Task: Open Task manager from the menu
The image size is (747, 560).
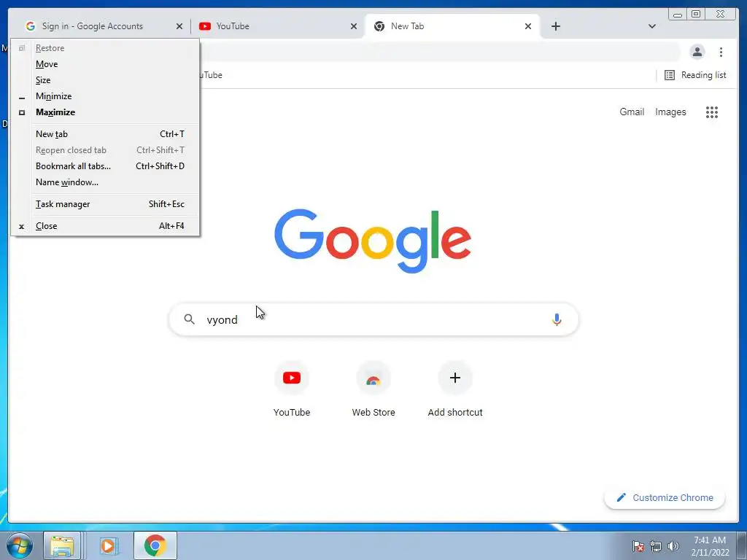Action: pyautogui.click(x=105, y=204)
